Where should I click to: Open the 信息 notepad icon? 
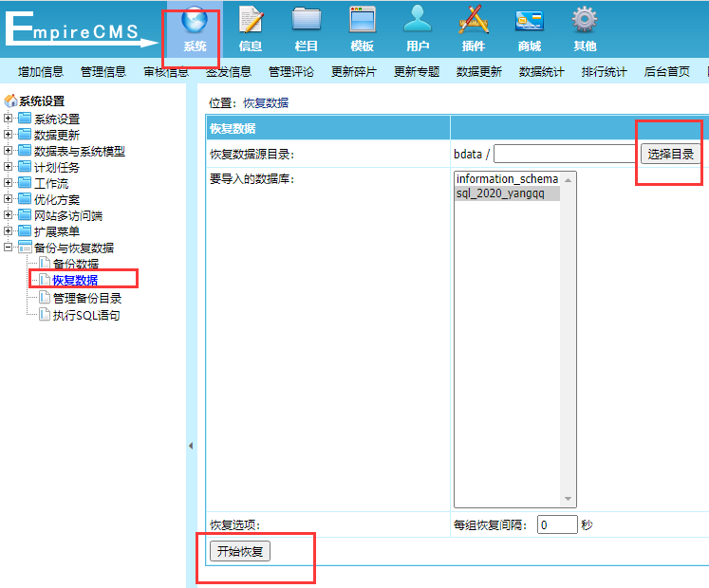251,21
